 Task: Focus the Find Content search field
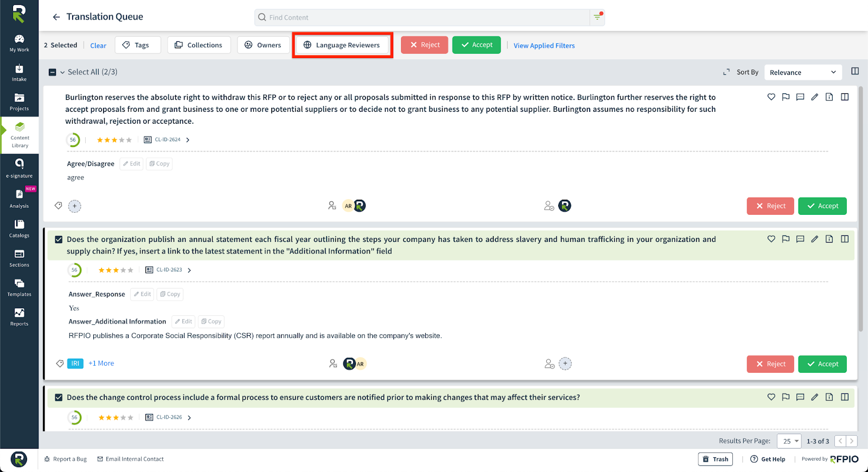tap(422, 17)
